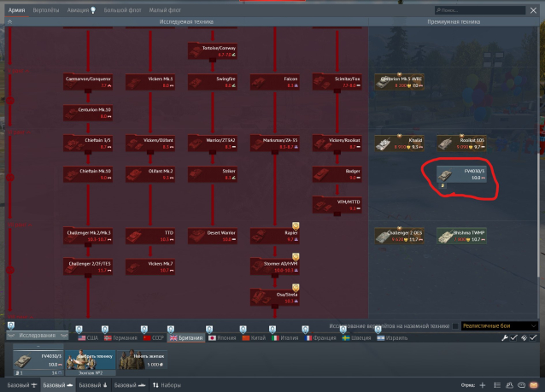This screenshot has width=545, height=392.
Task: Expand the Исследования panel arrow
Action: click(x=62, y=336)
